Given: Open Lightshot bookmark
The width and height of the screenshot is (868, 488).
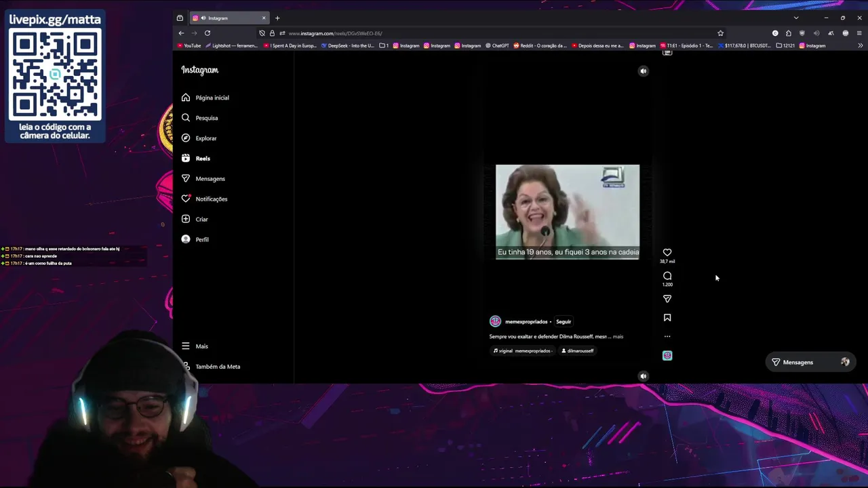Looking at the screenshot, I should pos(232,45).
